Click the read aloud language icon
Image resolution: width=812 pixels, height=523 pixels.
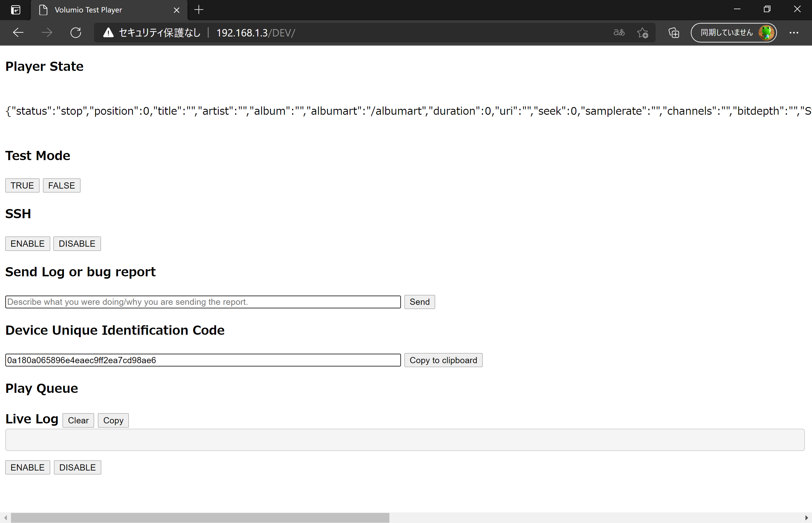tap(618, 33)
